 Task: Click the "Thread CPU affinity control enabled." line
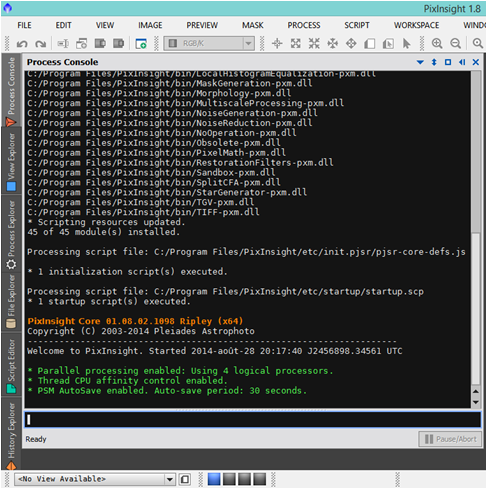(x=128, y=381)
